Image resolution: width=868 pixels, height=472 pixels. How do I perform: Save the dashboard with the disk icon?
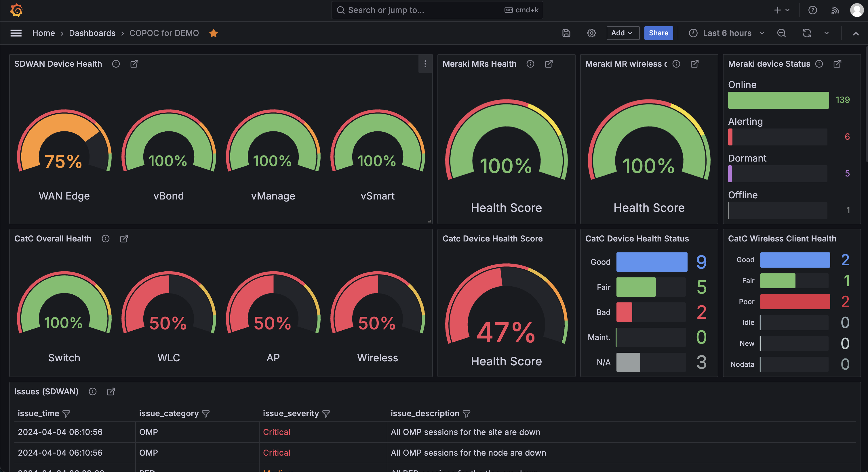566,33
